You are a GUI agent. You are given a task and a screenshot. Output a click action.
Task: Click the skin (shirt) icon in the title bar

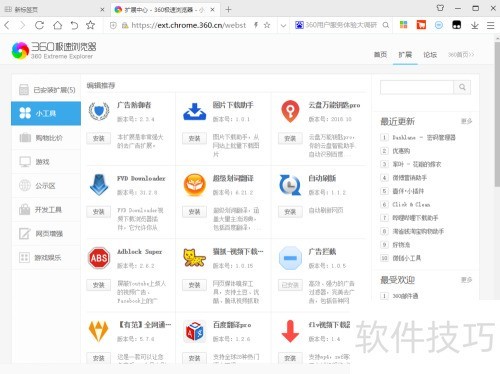(x=440, y=8)
